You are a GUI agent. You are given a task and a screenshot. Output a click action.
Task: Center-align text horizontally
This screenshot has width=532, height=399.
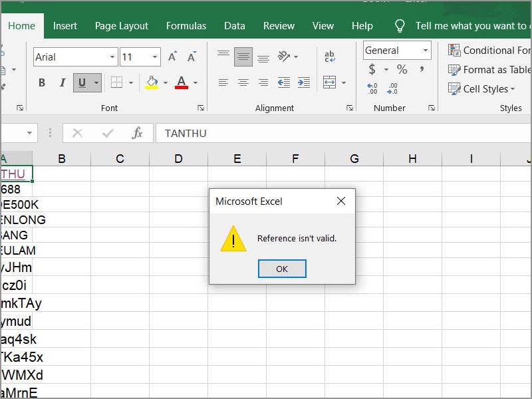click(243, 82)
